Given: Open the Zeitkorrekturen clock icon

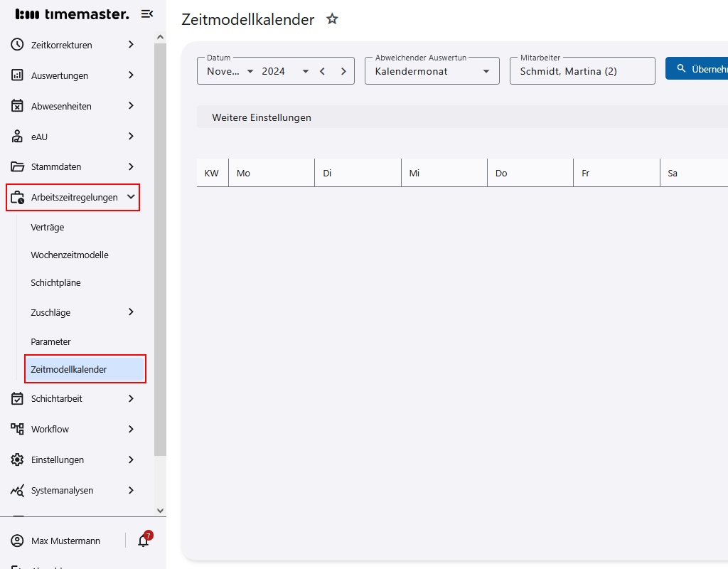Looking at the screenshot, I should [x=17, y=44].
